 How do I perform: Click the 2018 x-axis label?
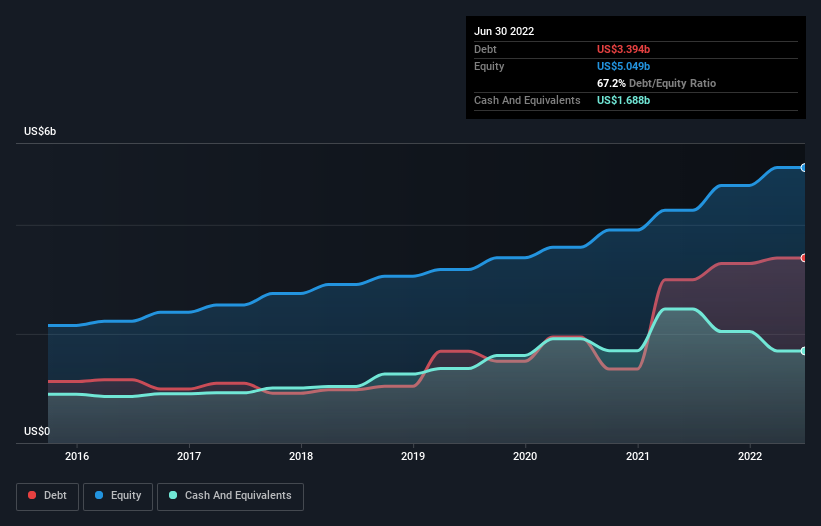(x=301, y=456)
